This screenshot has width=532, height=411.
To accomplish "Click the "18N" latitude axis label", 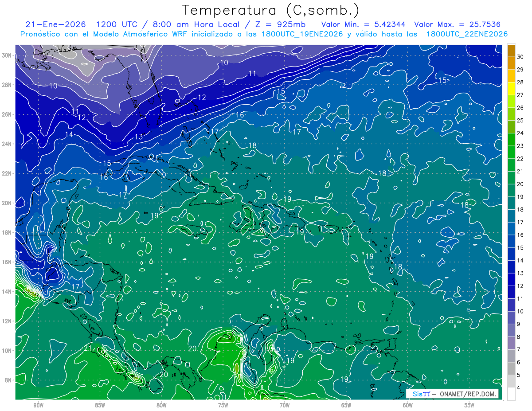I will [8, 233].
